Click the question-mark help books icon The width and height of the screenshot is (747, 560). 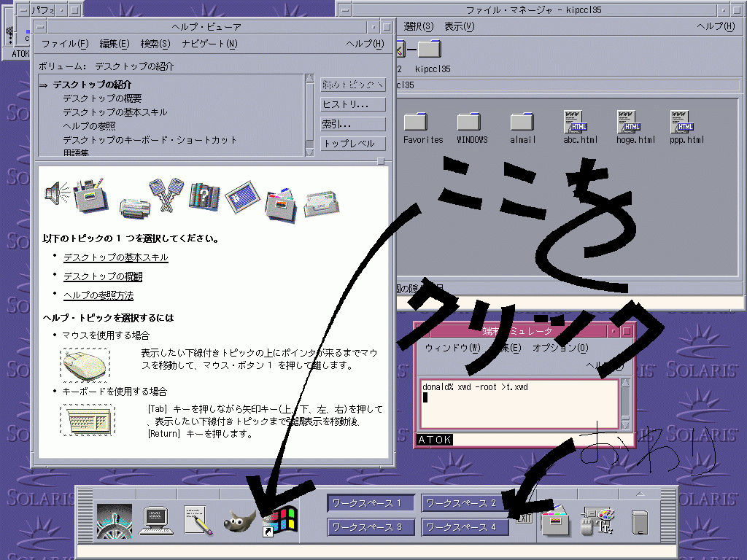[x=204, y=195]
